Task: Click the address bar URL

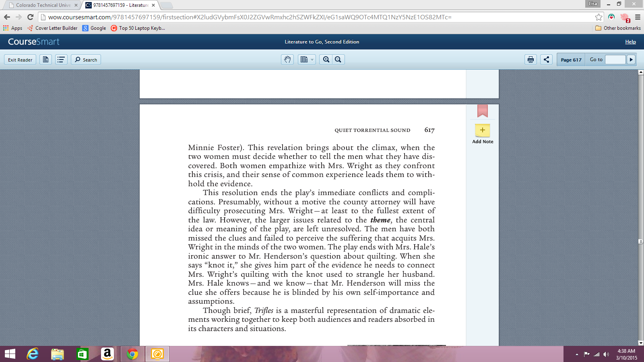Action: point(250,17)
